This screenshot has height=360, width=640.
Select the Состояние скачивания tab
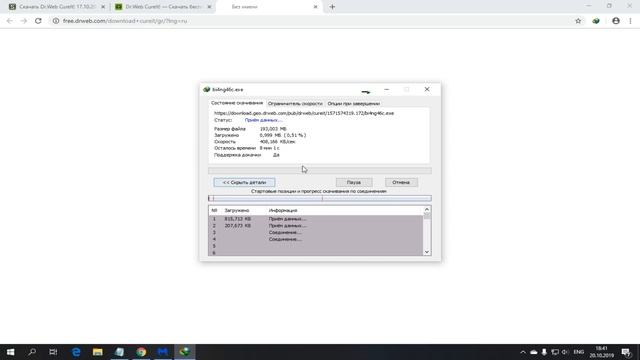point(237,103)
